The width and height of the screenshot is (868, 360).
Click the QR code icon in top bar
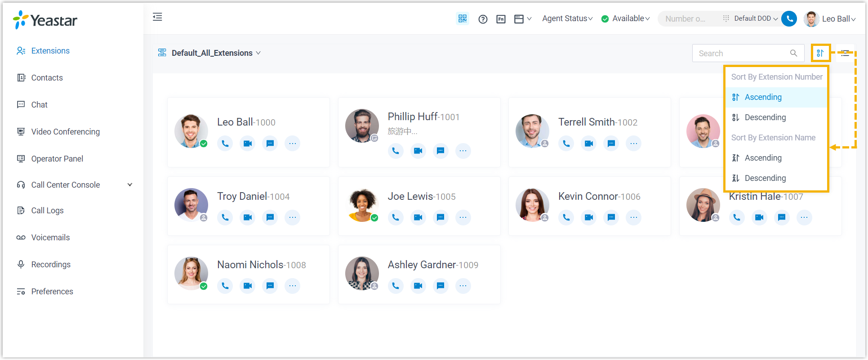point(462,18)
